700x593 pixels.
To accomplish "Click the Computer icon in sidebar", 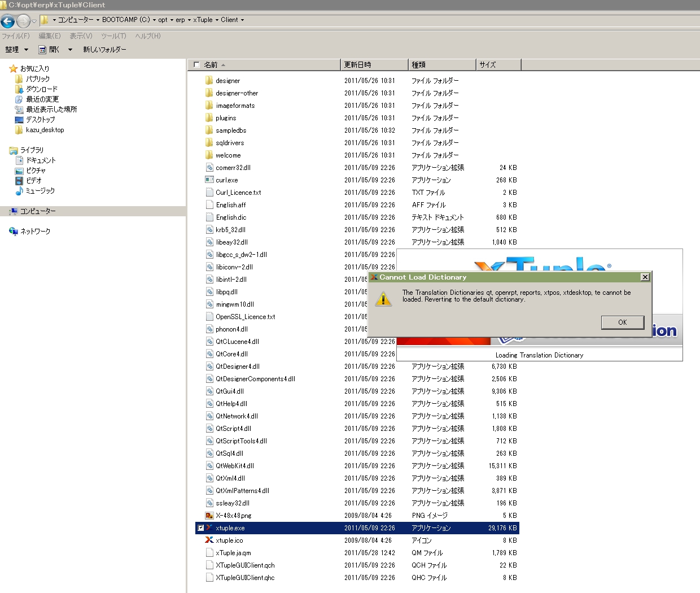I will coord(14,211).
